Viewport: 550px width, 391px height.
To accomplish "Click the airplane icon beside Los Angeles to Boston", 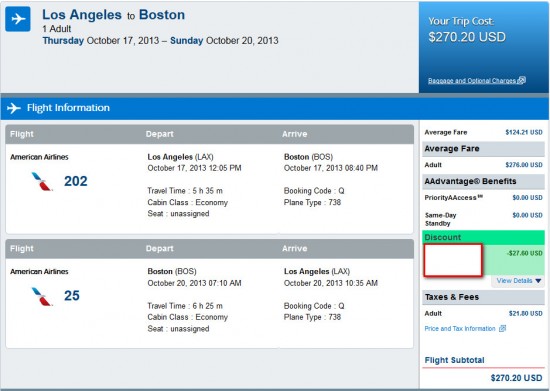I will coord(18,19).
